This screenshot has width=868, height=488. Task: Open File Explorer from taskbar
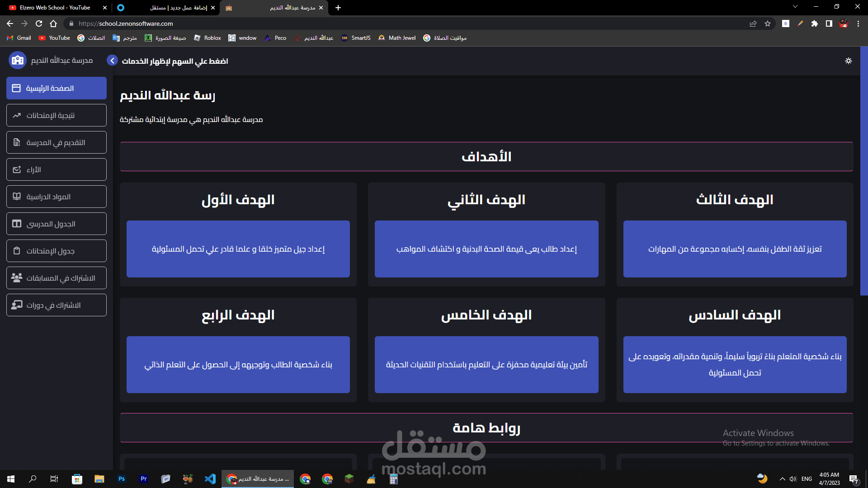[99, 479]
